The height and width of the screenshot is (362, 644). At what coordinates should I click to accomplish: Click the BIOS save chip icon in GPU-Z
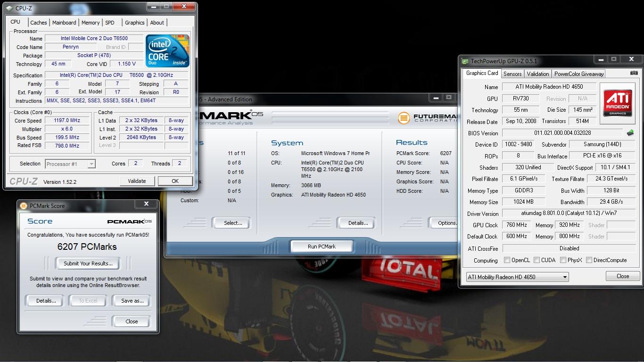630,133
